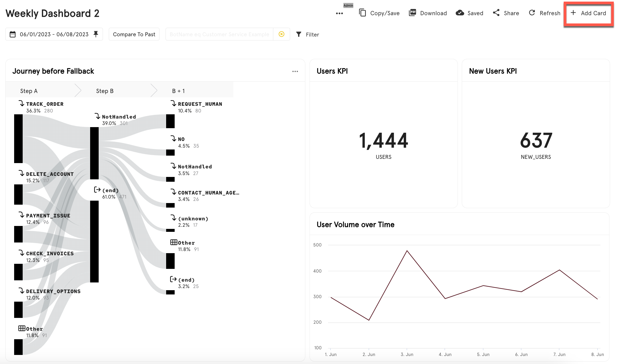
Task: Click the black bar of B + 1 Other node
Action: coord(170,261)
